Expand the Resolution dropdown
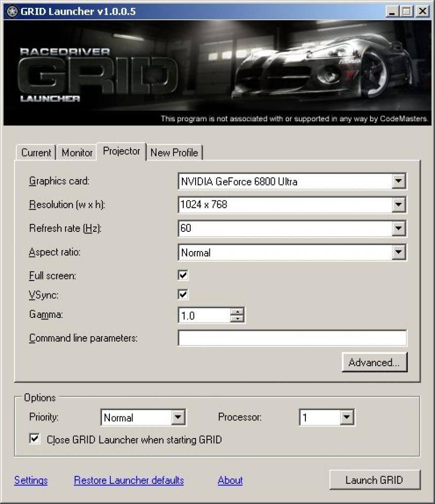The height and width of the screenshot is (504, 435). point(399,205)
